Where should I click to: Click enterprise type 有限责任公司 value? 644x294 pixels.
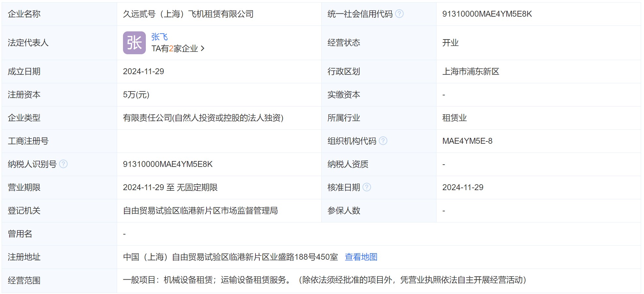coord(203,118)
